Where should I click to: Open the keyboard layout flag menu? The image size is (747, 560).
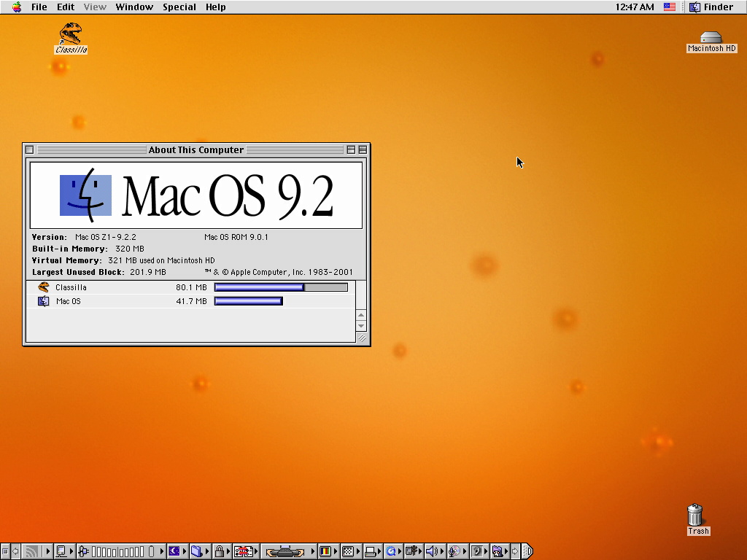tap(669, 7)
